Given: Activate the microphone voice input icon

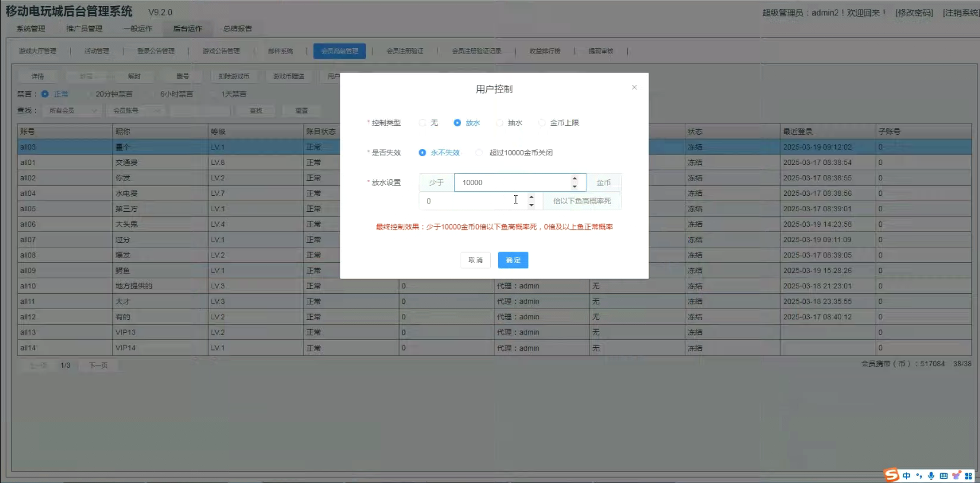Looking at the screenshot, I should click(x=931, y=476).
